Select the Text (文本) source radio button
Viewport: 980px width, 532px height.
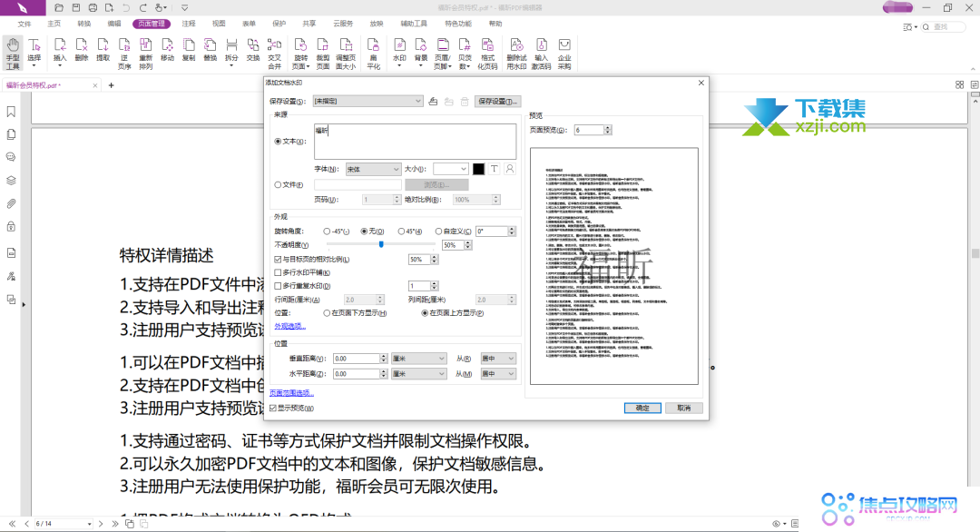click(279, 142)
